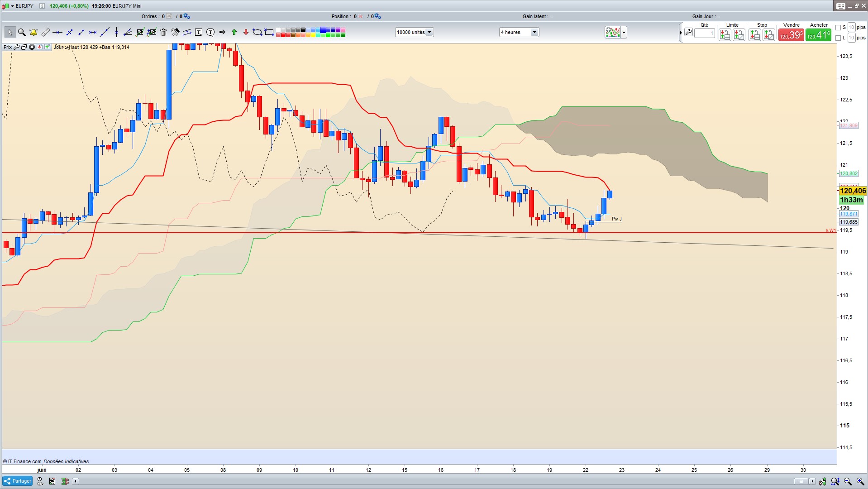Open the order panel wrench settings
The height and width of the screenshot is (489, 868).
coord(688,32)
